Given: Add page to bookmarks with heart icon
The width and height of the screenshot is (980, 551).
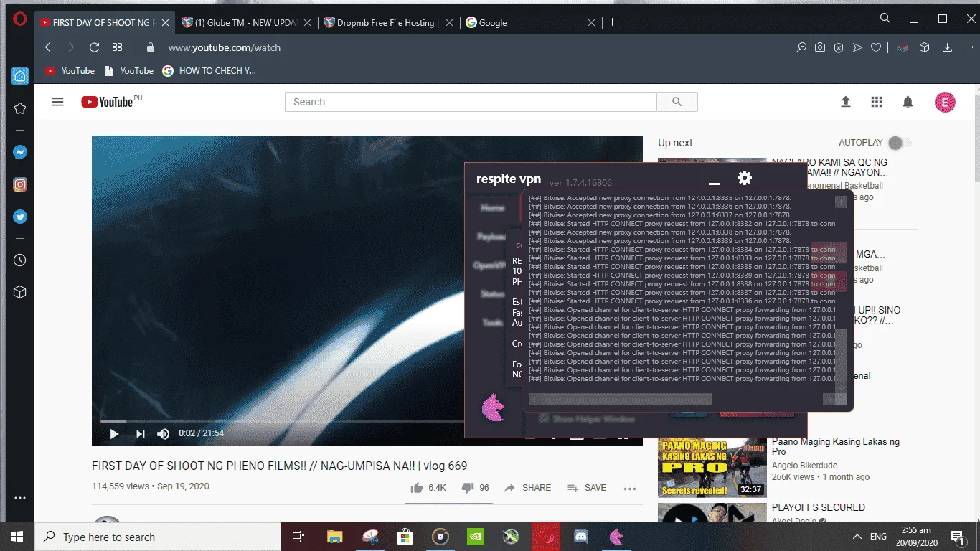Looking at the screenshot, I should coord(876,47).
